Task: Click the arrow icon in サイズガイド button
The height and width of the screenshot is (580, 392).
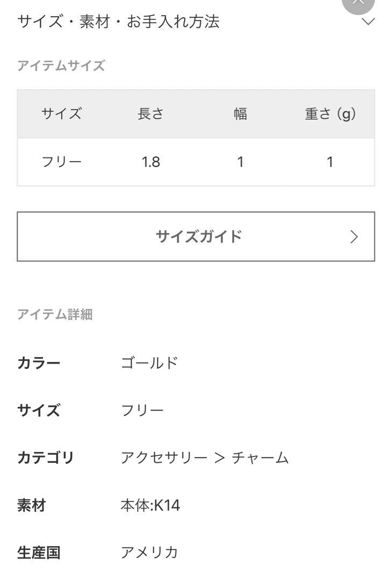Action: (354, 237)
